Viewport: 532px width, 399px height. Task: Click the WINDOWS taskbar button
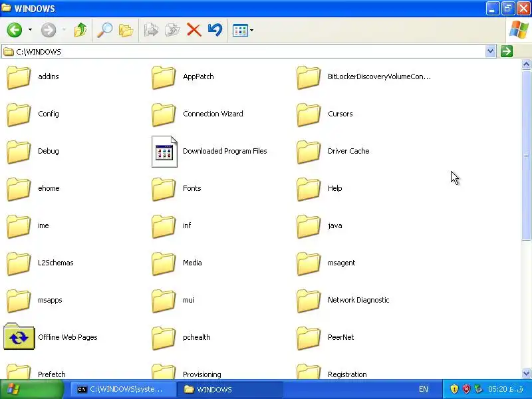[x=230, y=390]
